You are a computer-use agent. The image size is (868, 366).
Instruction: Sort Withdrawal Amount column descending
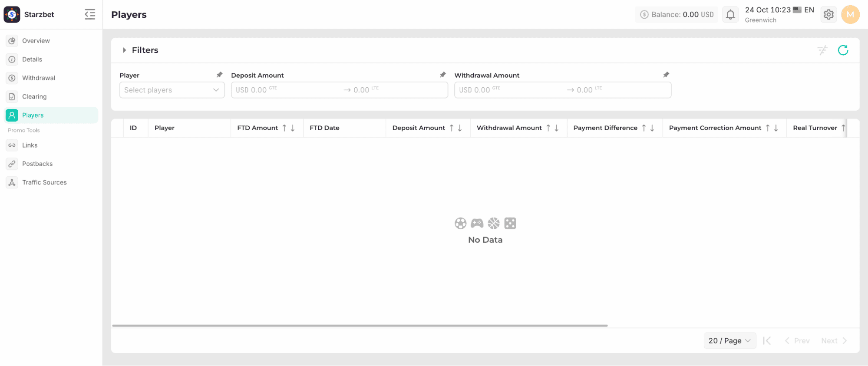[557, 128]
